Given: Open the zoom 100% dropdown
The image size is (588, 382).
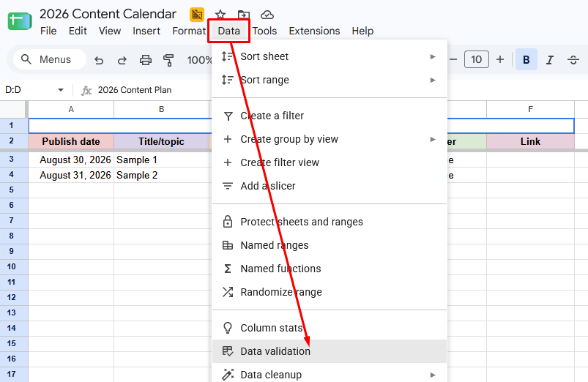Looking at the screenshot, I should coord(199,60).
